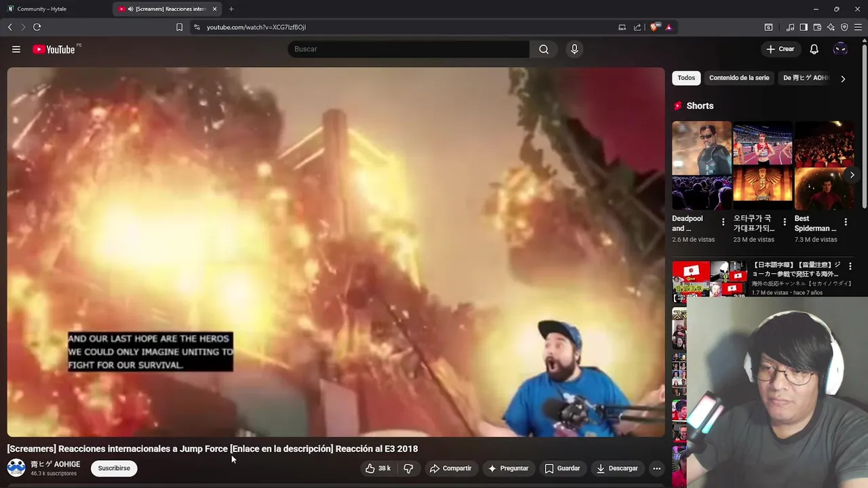Viewport: 868px width, 488px height.
Task: Click the video player area
Action: [336, 252]
